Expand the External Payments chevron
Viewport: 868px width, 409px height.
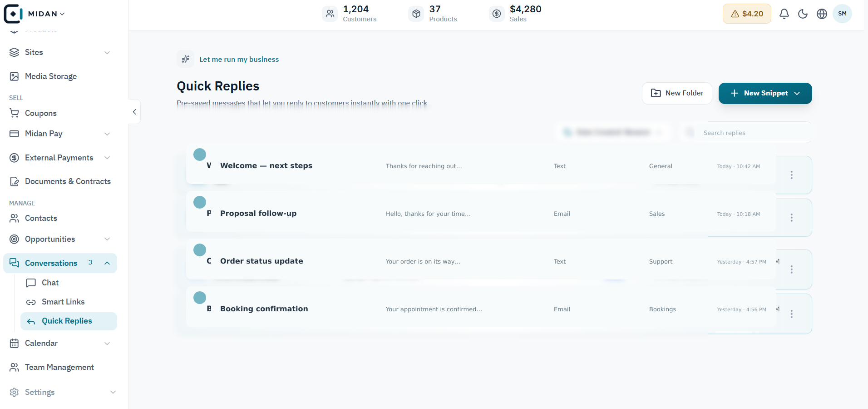point(107,158)
